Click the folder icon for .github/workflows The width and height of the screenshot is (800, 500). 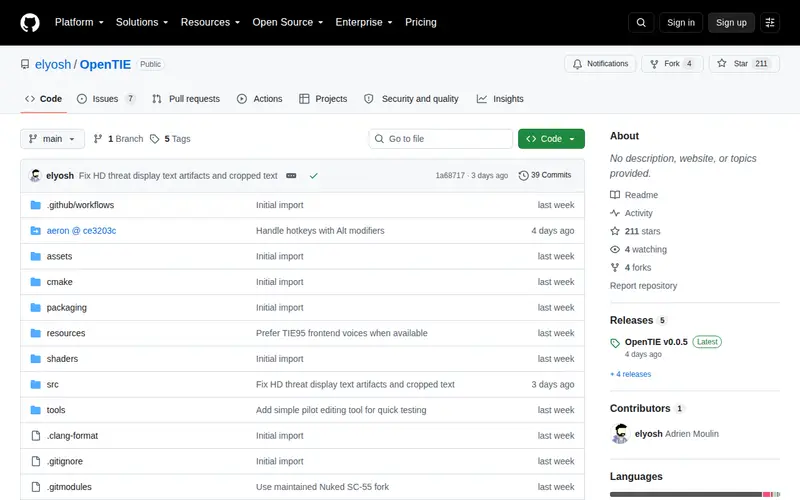point(36,205)
